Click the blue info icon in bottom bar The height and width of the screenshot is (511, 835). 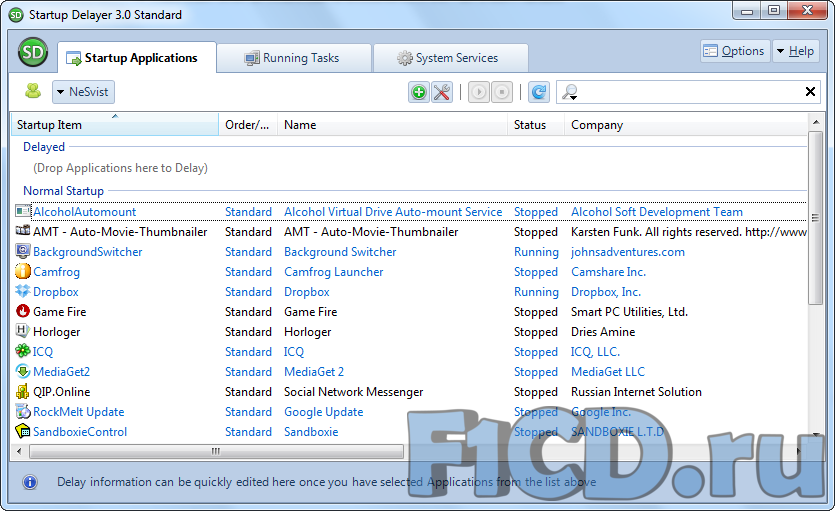click(30, 482)
